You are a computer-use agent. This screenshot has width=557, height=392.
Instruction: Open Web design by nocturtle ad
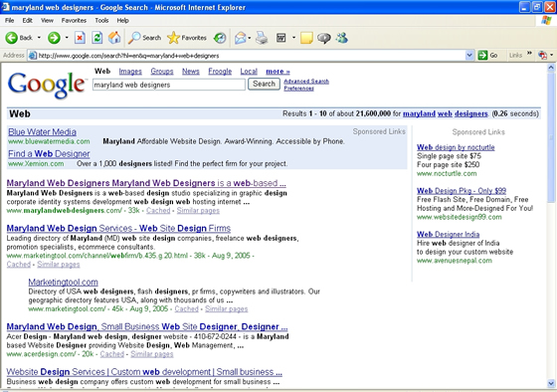pos(456,147)
